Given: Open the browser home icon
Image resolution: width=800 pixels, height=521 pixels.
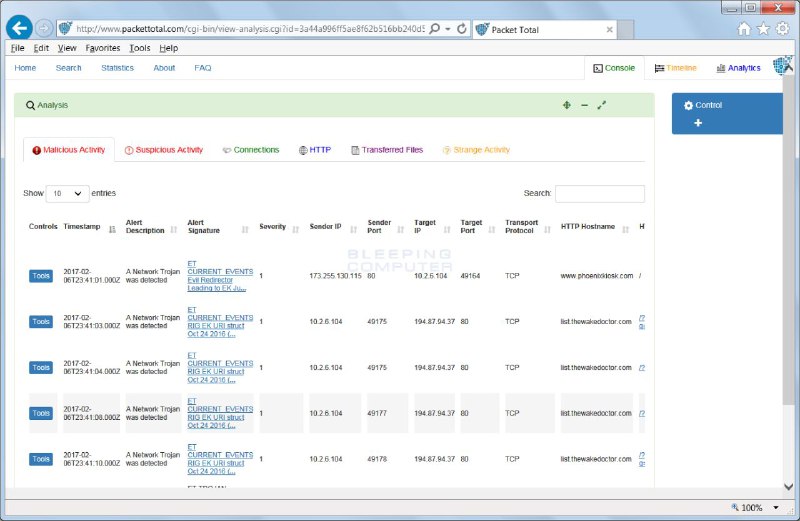Looking at the screenshot, I should 744,29.
